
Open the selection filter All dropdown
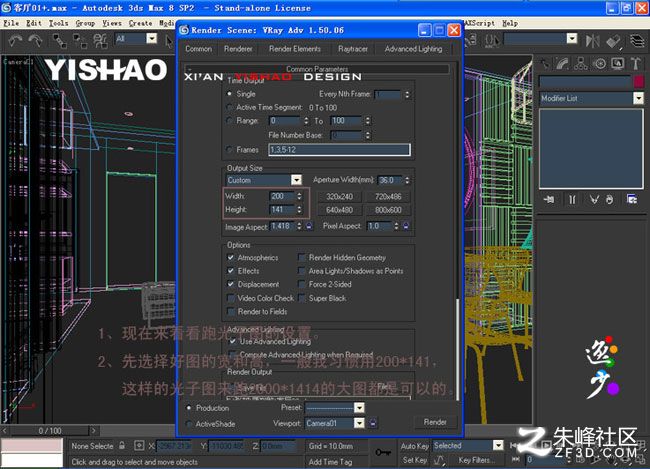coord(152,39)
